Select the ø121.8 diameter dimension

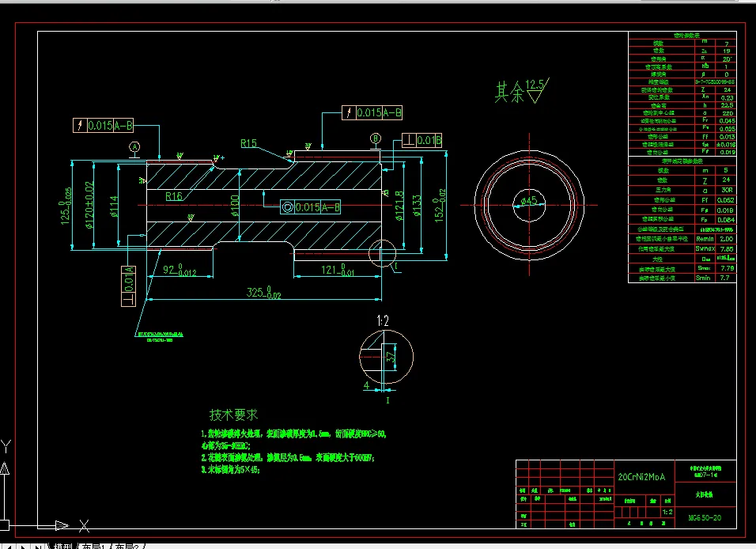pos(399,206)
